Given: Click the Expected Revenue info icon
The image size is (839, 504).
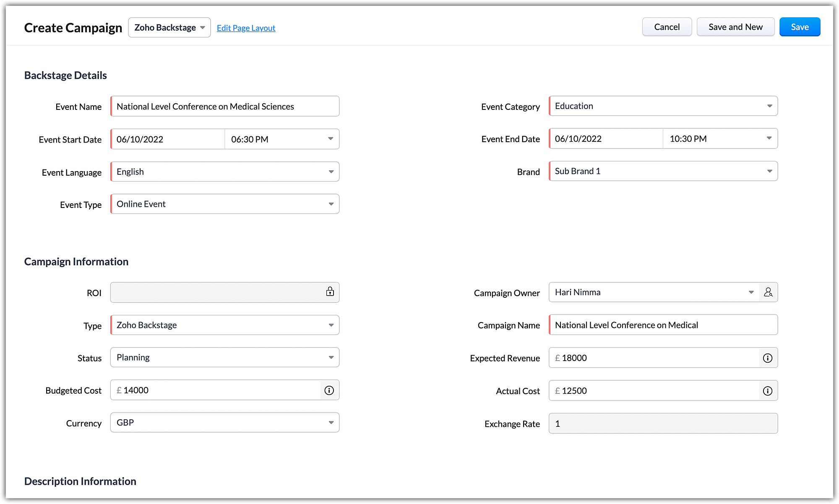Looking at the screenshot, I should point(768,358).
